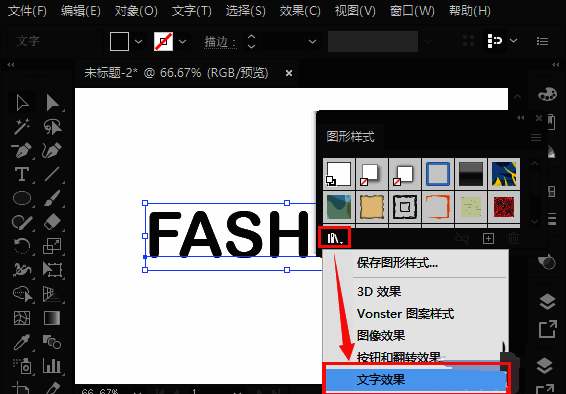Screen dimensions: 566x394
Task: Open the 效果(C) menu
Action: click(300, 11)
